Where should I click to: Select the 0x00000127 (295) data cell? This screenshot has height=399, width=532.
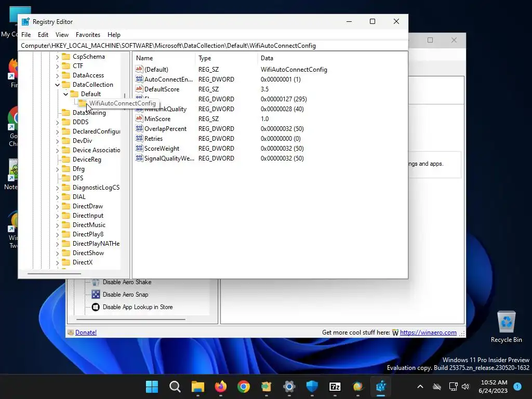tap(284, 99)
